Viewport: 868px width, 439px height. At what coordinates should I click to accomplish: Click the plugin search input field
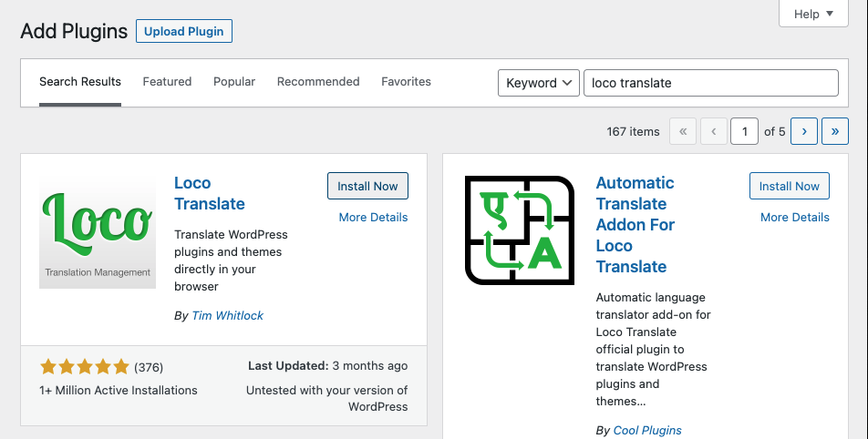tap(709, 83)
